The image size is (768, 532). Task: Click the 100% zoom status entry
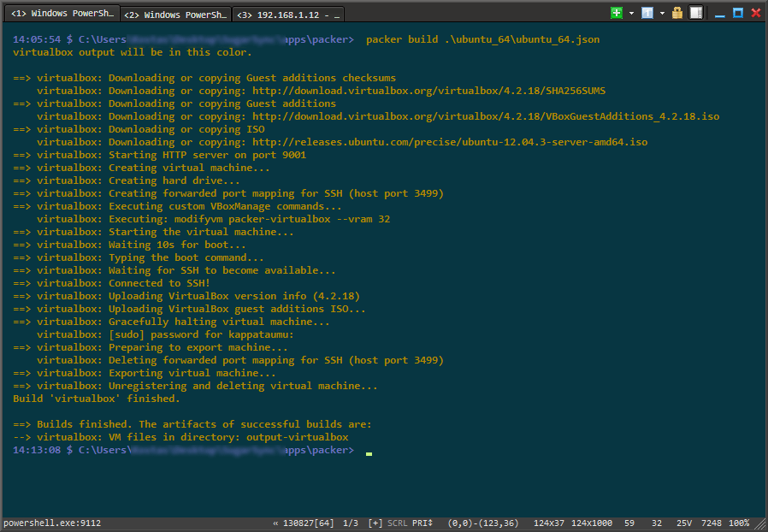click(x=739, y=523)
